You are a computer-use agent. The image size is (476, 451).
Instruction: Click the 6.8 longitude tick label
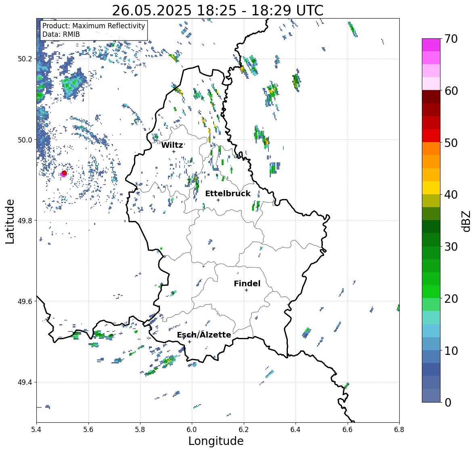click(x=399, y=430)
